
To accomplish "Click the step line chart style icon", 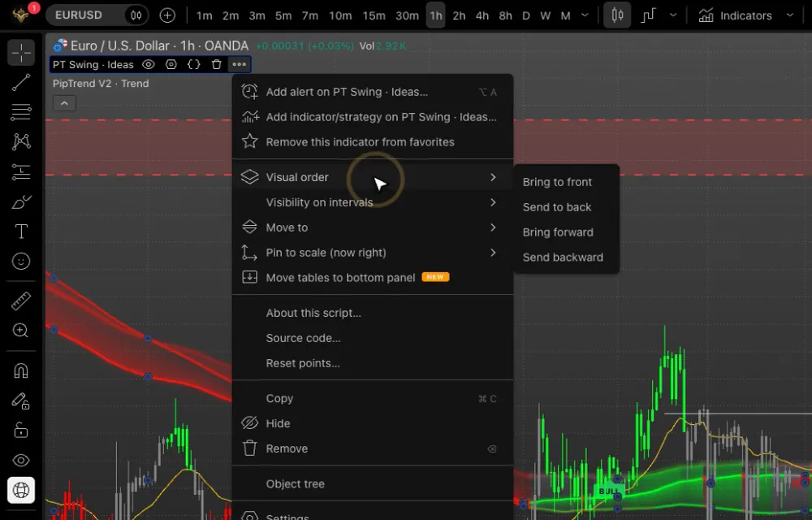I will click(648, 15).
